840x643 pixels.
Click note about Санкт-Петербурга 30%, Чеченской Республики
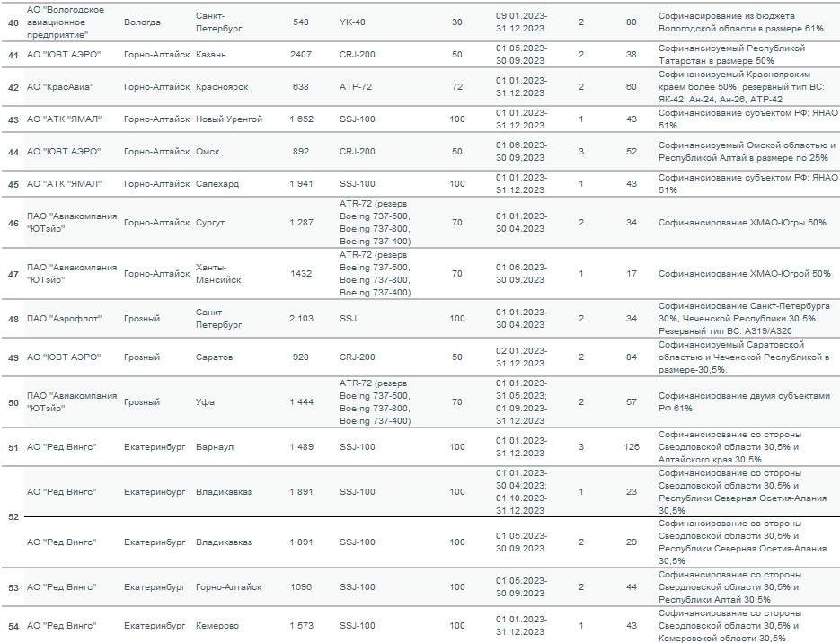744,319
